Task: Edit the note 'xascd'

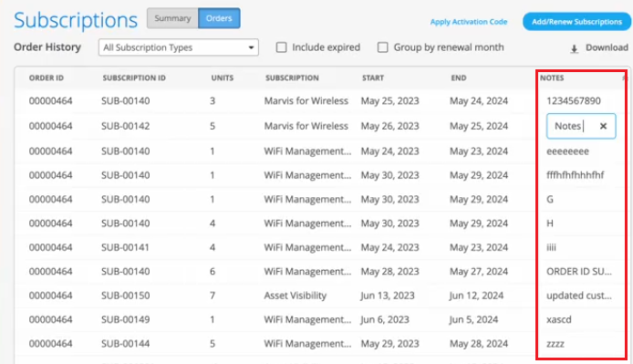Action: (x=559, y=319)
